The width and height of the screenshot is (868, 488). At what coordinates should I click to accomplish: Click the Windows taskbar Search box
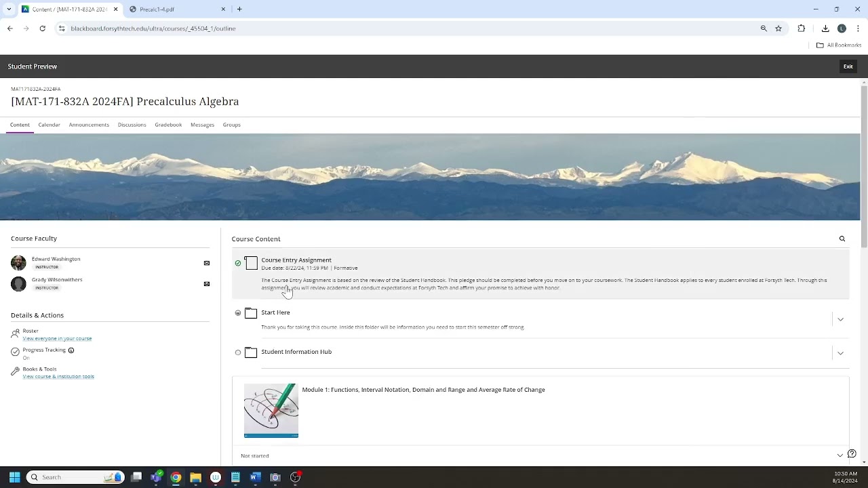pyautogui.click(x=75, y=477)
